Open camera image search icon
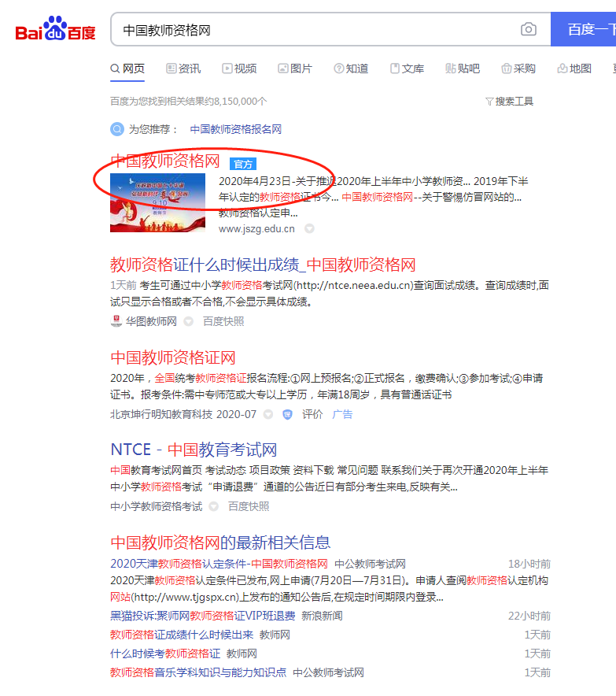 (x=528, y=29)
